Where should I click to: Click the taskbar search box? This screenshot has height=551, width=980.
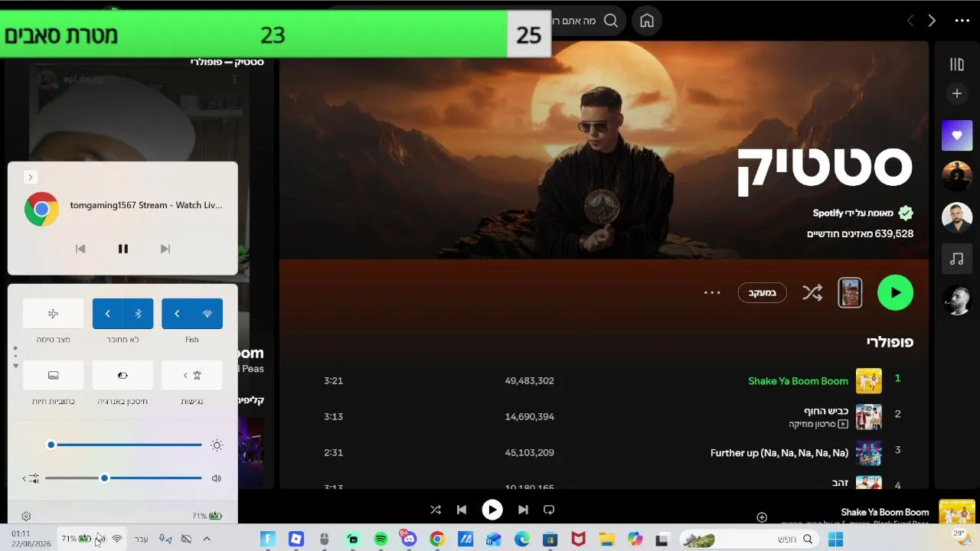pyautogui.click(x=750, y=540)
